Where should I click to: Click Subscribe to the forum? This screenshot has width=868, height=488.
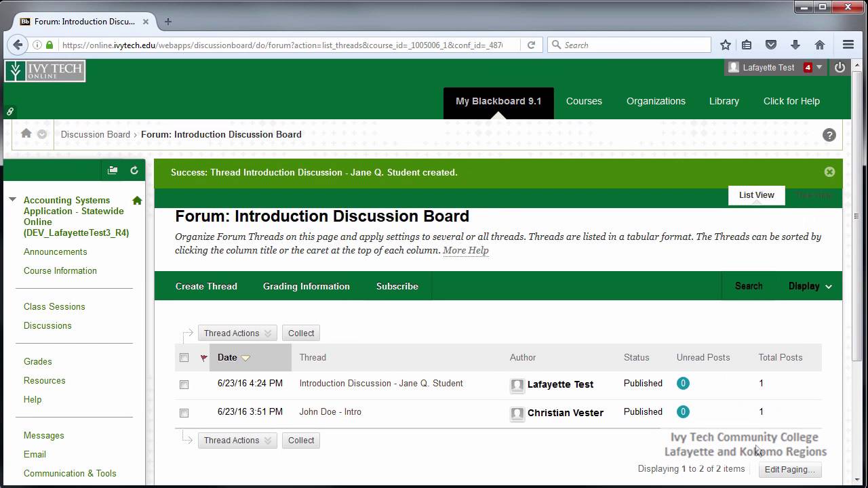tap(397, 286)
